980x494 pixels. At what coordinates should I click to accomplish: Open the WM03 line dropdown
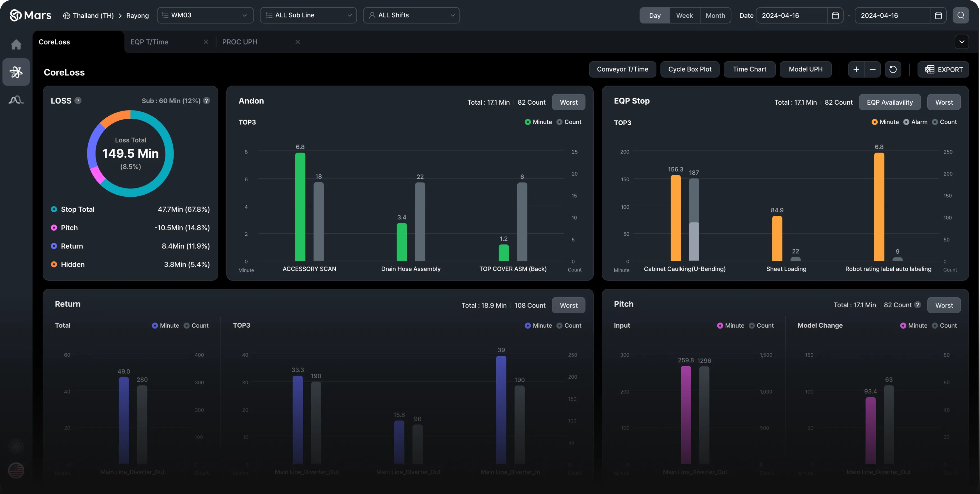[x=205, y=15]
